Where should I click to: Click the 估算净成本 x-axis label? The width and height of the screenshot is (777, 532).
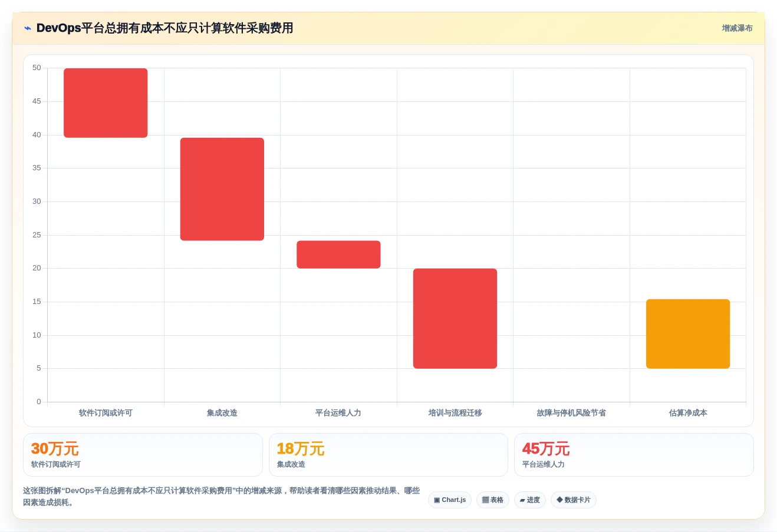click(688, 413)
